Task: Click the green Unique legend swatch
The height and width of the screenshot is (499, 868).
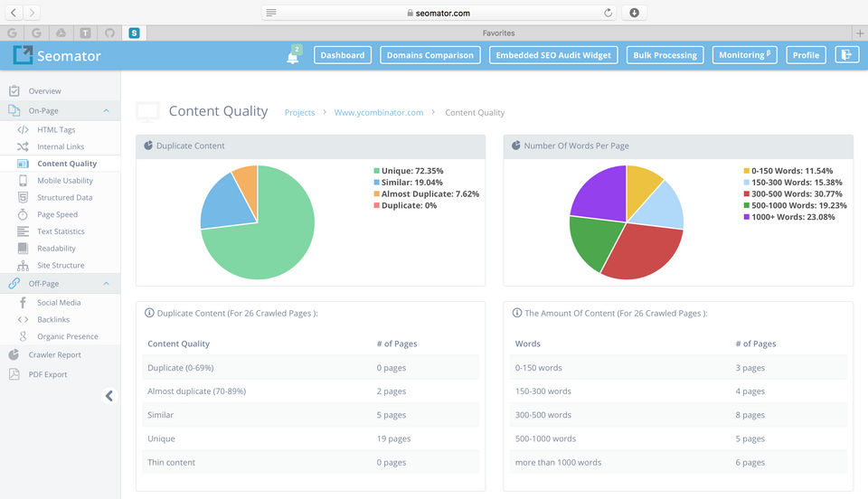Action: tap(376, 171)
